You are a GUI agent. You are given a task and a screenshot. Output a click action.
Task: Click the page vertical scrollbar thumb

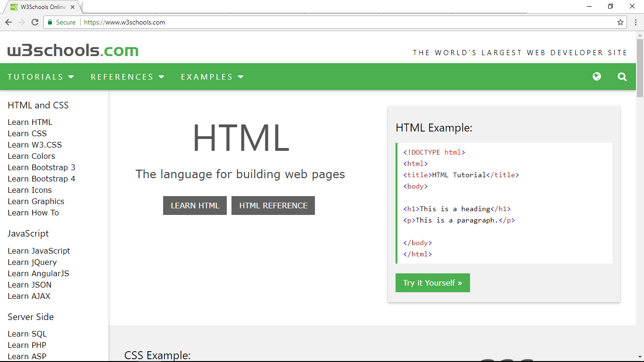pyautogui.click(x=640, y=68)
